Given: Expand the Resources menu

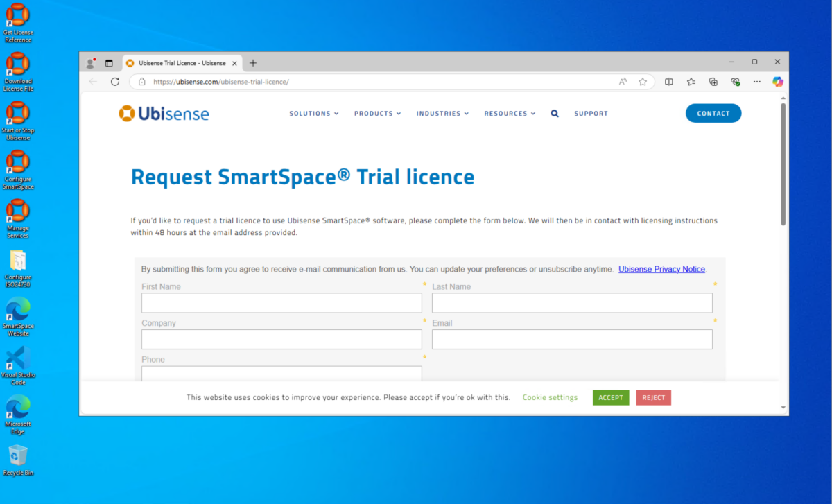Looking at the screenshot, I should (x=510, y=114).
